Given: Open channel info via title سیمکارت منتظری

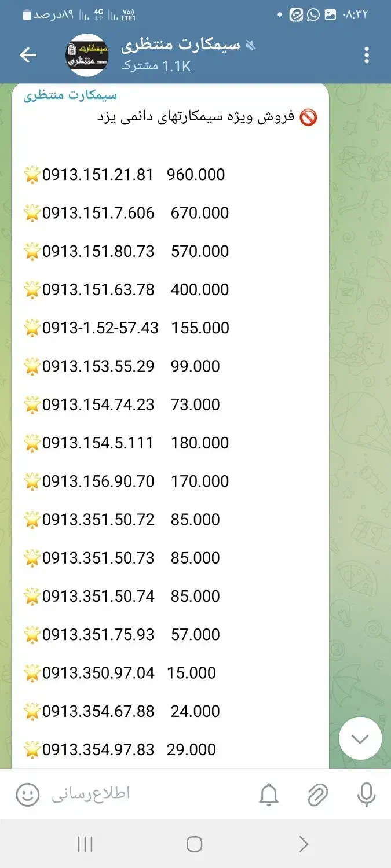Looking at the screenshot, I should pyautogui.click(x=181, y=45).
